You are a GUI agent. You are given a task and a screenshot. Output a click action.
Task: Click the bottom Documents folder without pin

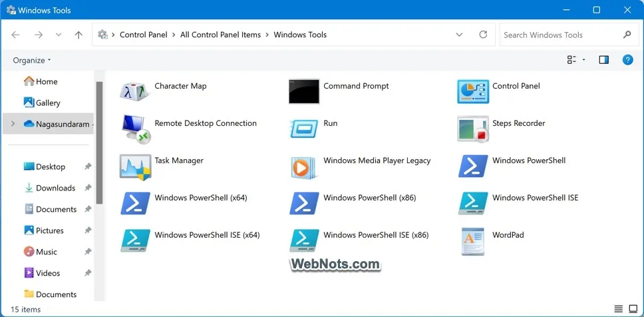coord(50,294)
